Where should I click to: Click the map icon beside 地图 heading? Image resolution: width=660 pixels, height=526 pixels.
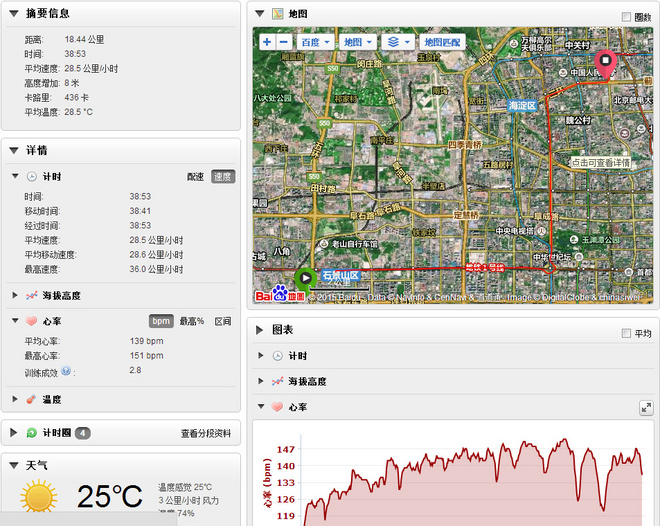(277, 14)
